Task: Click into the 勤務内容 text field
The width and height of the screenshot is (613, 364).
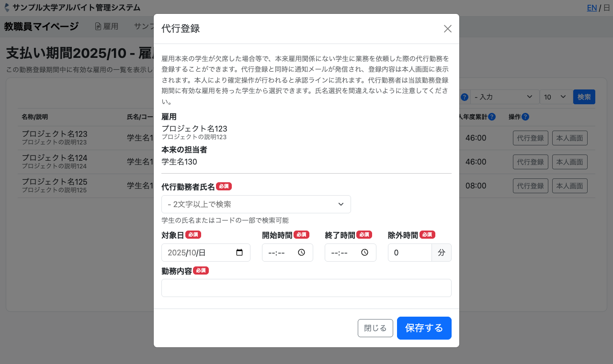Action: (x=306, y=288)
